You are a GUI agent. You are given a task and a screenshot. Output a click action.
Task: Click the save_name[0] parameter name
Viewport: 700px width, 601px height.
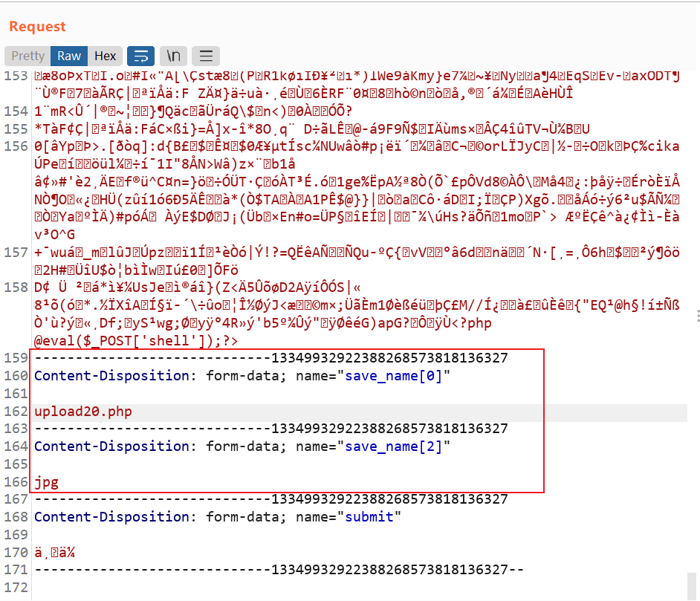pyautogui.click(x=393, y=376)
